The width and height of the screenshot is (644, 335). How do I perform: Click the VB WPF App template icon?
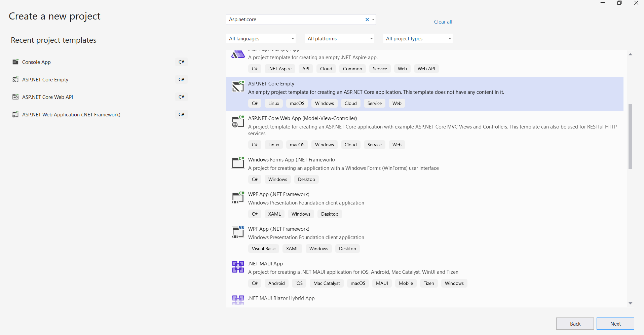(238, 232)
